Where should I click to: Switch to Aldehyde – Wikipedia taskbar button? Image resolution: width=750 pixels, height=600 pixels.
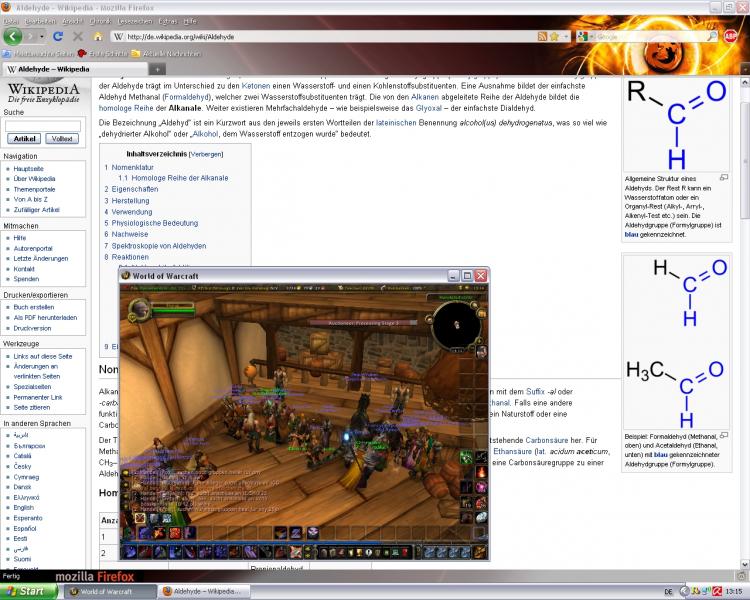(x=206, y=592)
